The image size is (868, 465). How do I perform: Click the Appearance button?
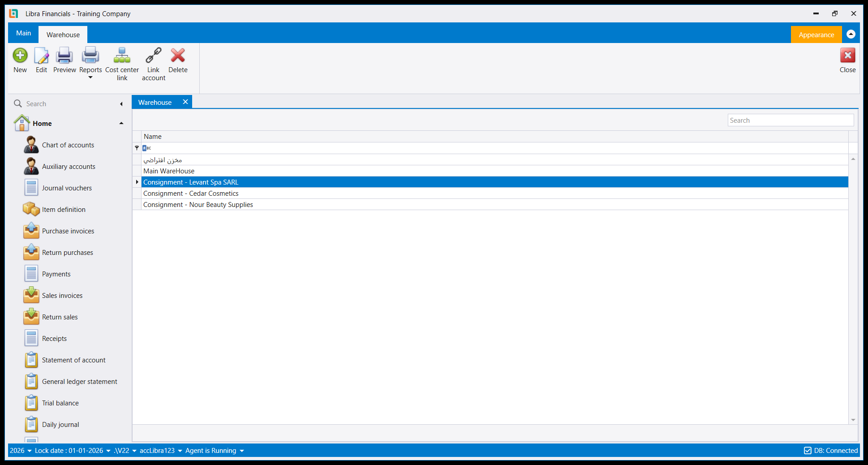(x=816, y=34)
